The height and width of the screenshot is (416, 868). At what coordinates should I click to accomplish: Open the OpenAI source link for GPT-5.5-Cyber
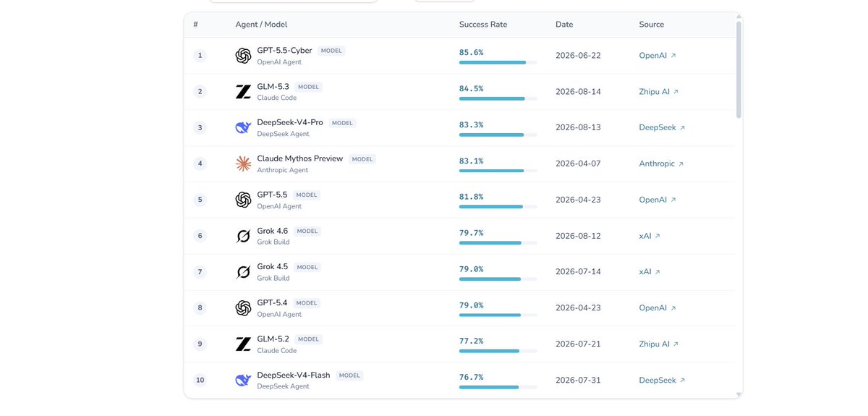658,56
